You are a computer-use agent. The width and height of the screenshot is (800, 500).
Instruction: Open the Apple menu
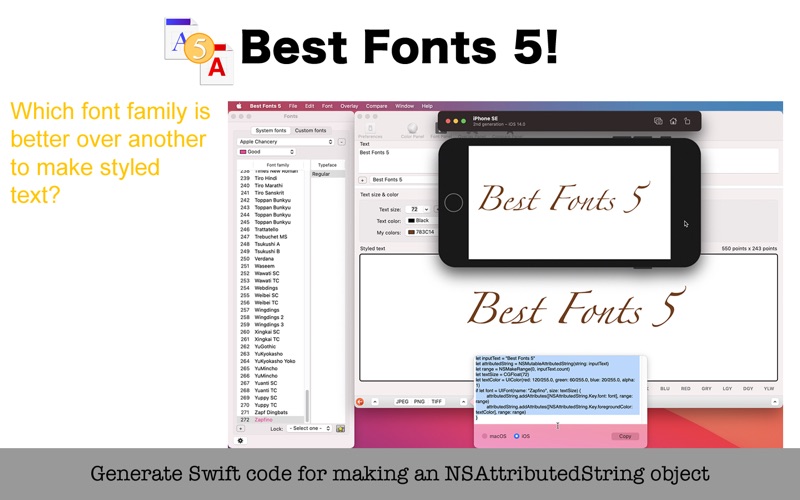(238, 106)
